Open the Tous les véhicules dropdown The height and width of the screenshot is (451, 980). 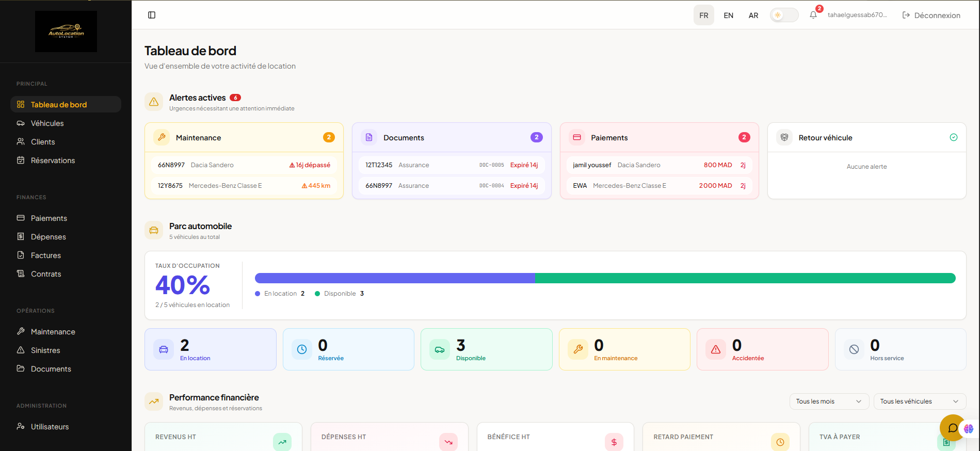tap(920, 401)
